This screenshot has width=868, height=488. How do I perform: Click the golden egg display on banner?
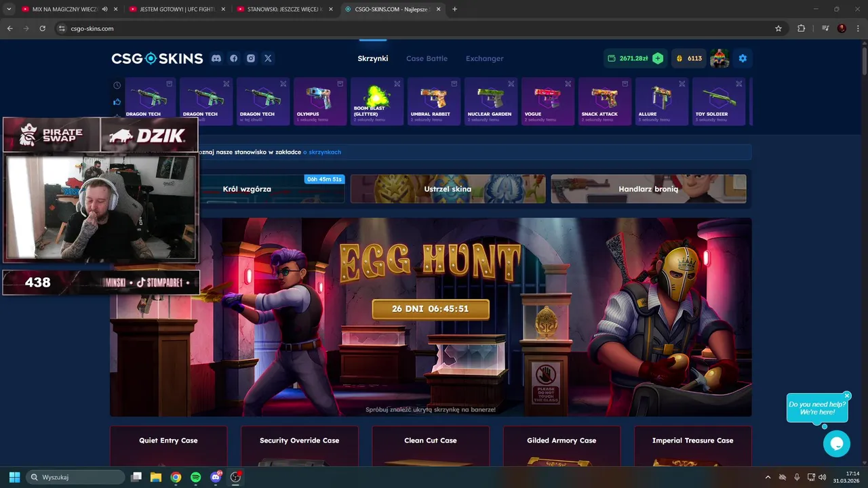(547, 323)
